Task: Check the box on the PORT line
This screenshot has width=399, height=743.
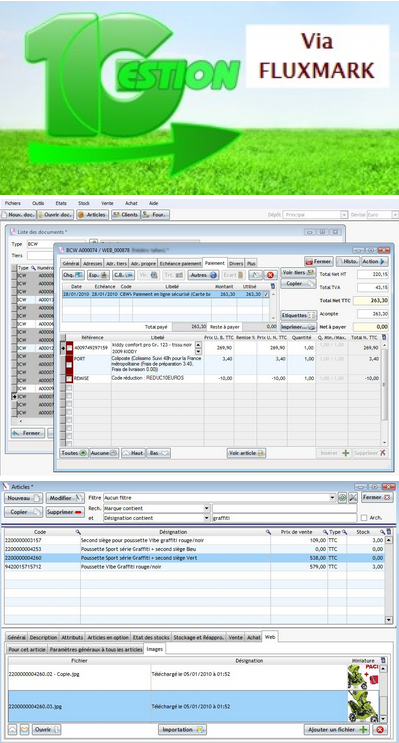Action: coord(69,365)
